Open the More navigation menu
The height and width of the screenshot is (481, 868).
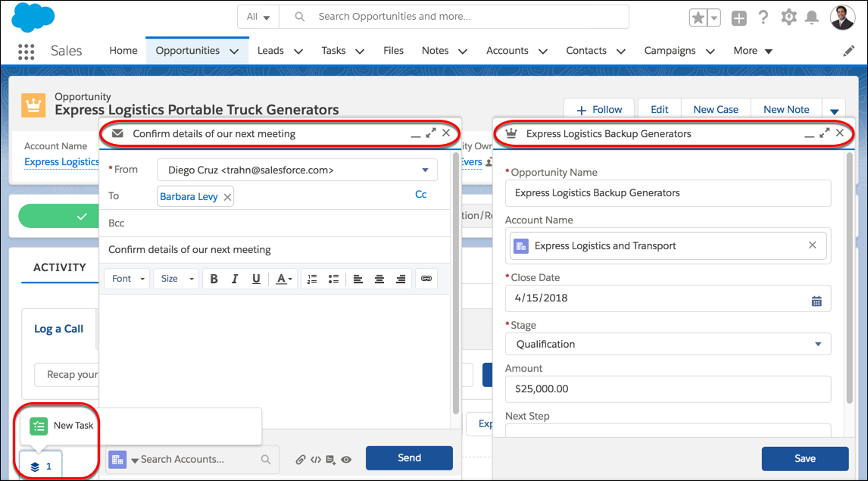click(x=753, y=51)
